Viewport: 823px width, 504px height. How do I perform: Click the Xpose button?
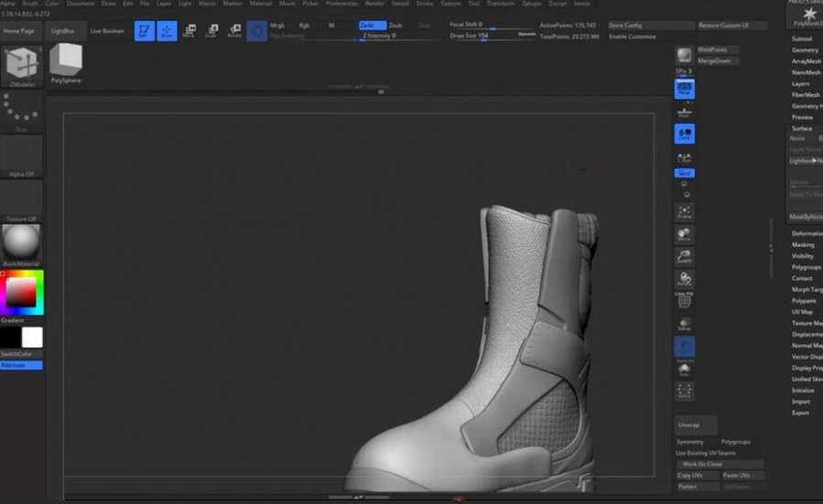pyautogui.click(x=685, y=391)
